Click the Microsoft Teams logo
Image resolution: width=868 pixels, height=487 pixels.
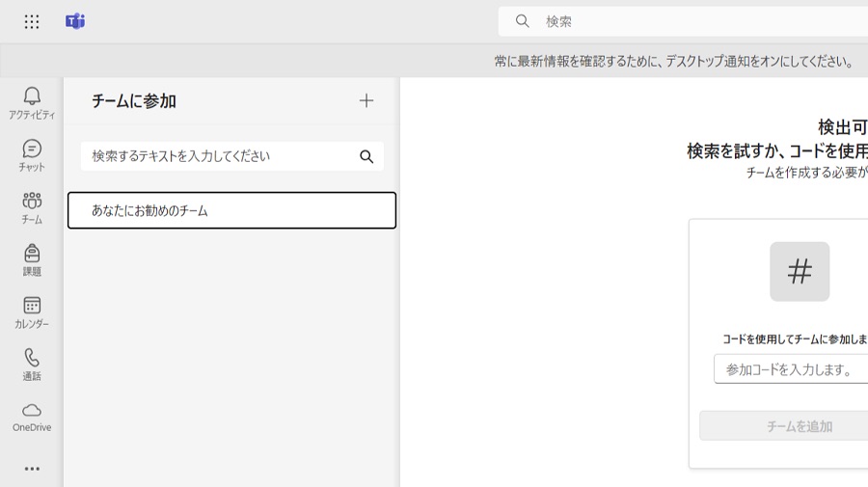[x=75, y=21]
